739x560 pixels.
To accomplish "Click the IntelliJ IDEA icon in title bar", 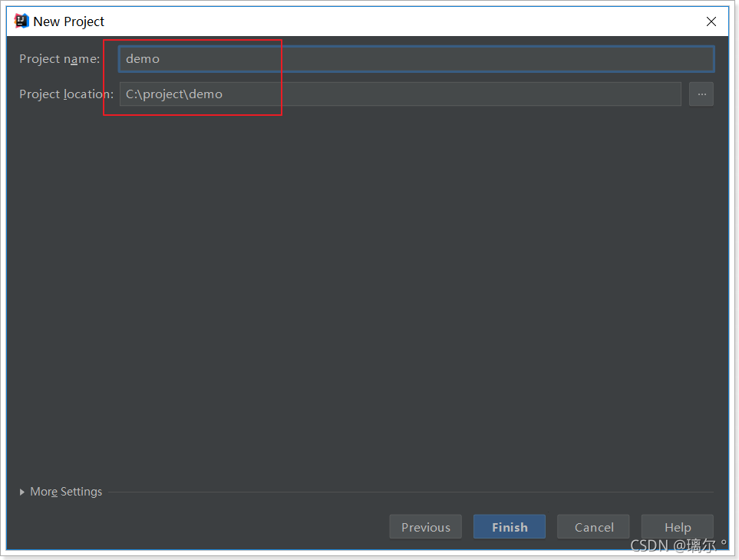I will coord(21,21).
